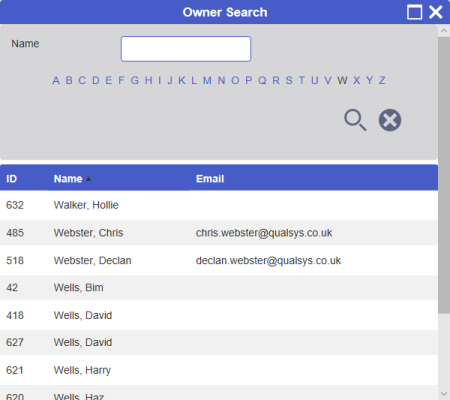Click the Name column sort arrow
This screenshot has width=450, height=400.
tap(88, 179)
